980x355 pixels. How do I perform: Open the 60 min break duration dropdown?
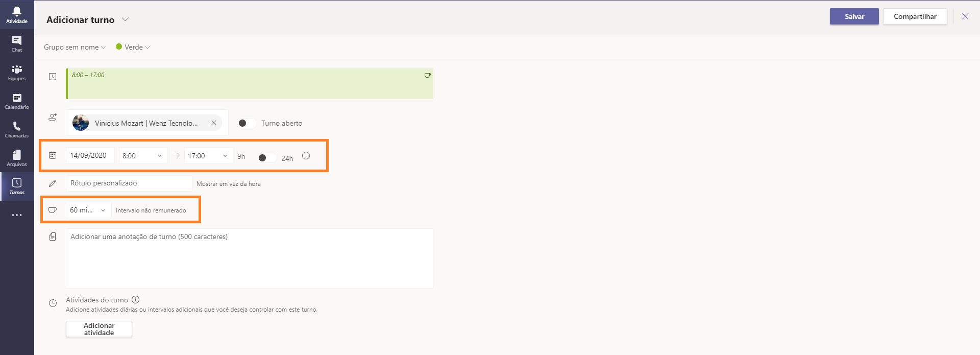click(88, 210)
